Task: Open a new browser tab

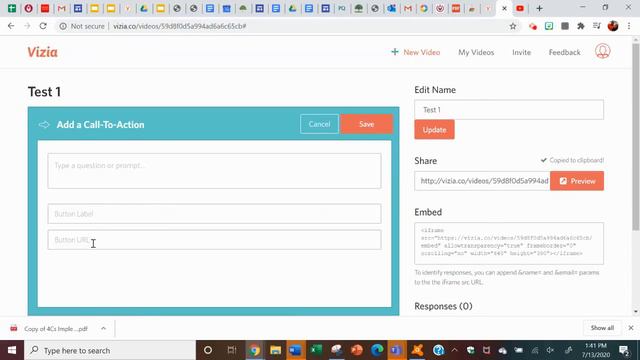Action: [x=539, y=8]
